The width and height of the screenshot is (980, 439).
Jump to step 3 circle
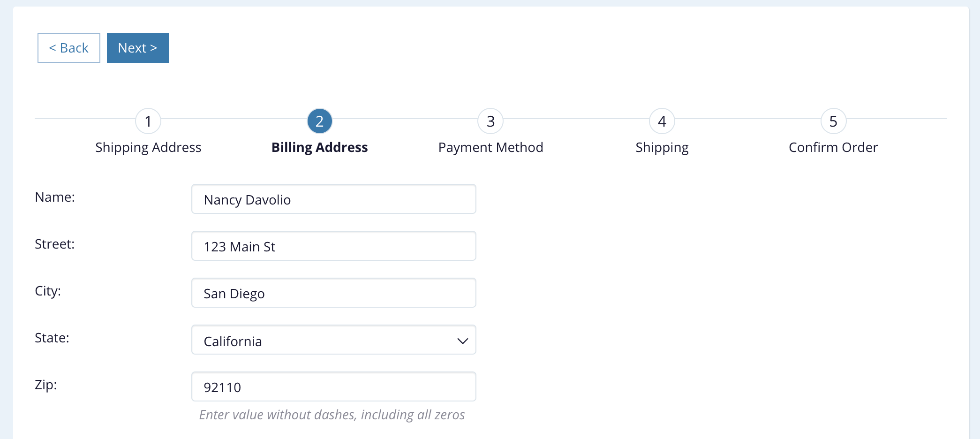(490, 121)
